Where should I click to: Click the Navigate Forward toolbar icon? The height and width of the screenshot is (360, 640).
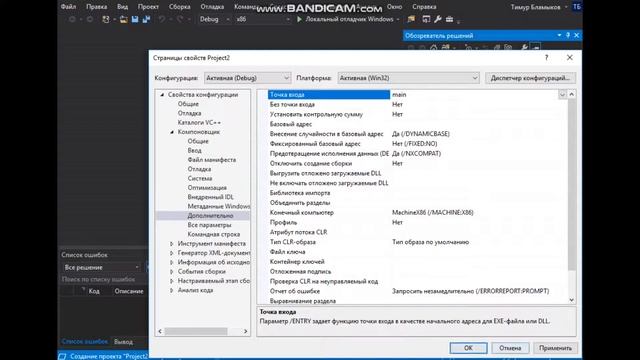coord(89,19)
